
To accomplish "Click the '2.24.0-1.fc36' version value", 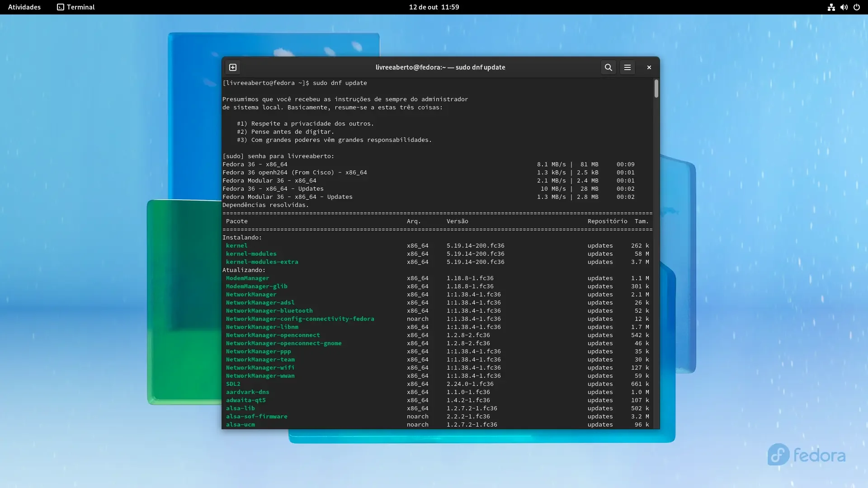I will click(470, 384).
